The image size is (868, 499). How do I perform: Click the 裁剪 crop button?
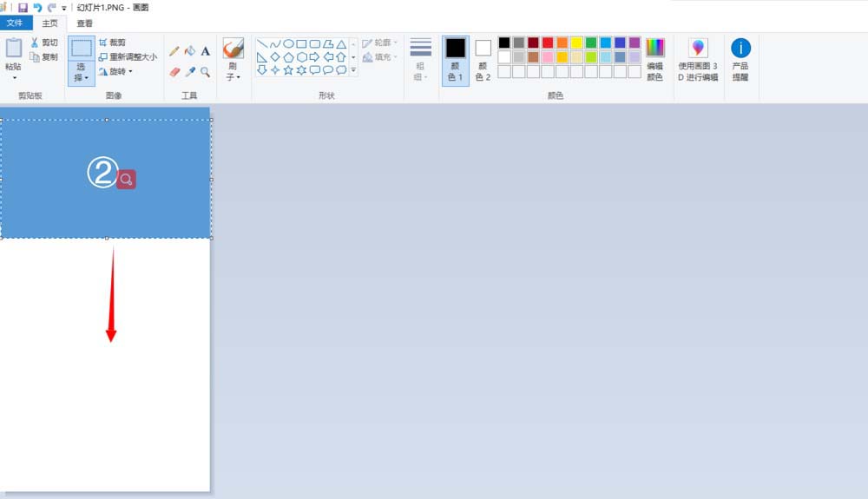(112, 43)
